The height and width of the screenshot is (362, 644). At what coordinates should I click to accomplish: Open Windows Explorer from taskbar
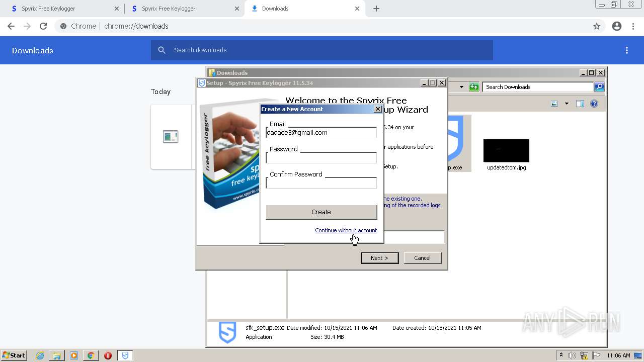[57, 355]
